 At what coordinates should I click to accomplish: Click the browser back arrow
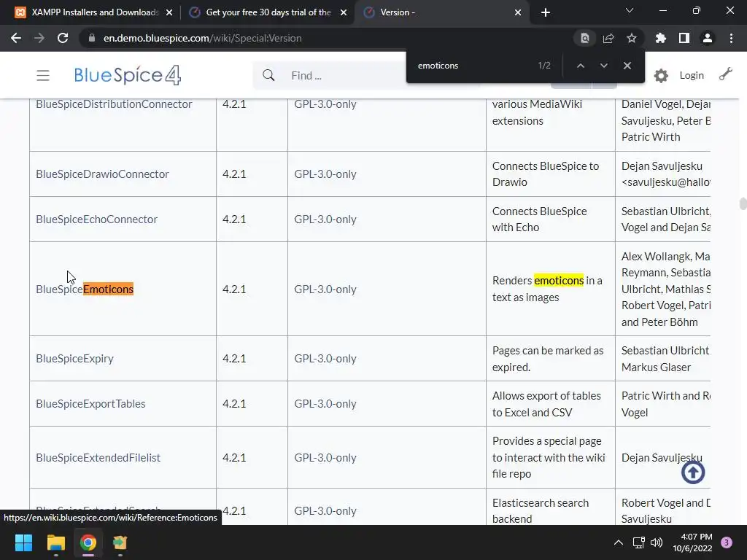16,38
